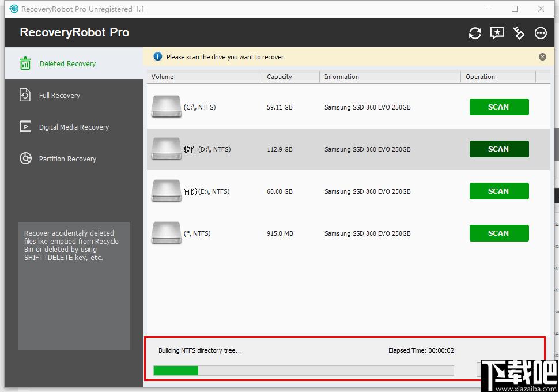Click the register key tag icon
The width and height of the screenshot is (559, 392).
pos(518,33)
